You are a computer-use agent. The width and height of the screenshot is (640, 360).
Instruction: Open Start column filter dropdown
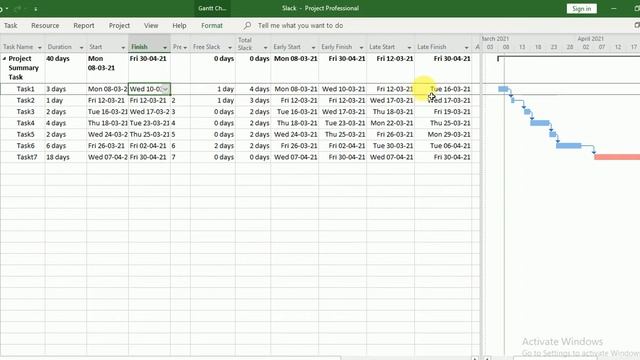point(123,47)
